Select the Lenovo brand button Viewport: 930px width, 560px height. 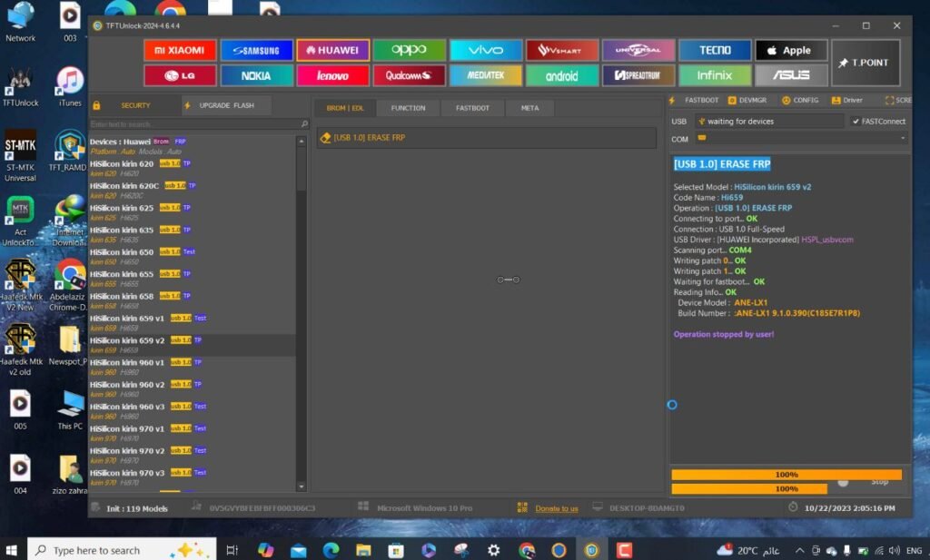(332, 76)
